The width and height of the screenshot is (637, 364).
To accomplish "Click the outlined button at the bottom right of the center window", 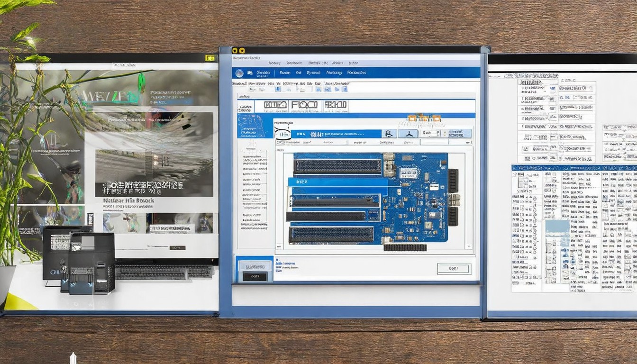I will (x=454, y=269).
